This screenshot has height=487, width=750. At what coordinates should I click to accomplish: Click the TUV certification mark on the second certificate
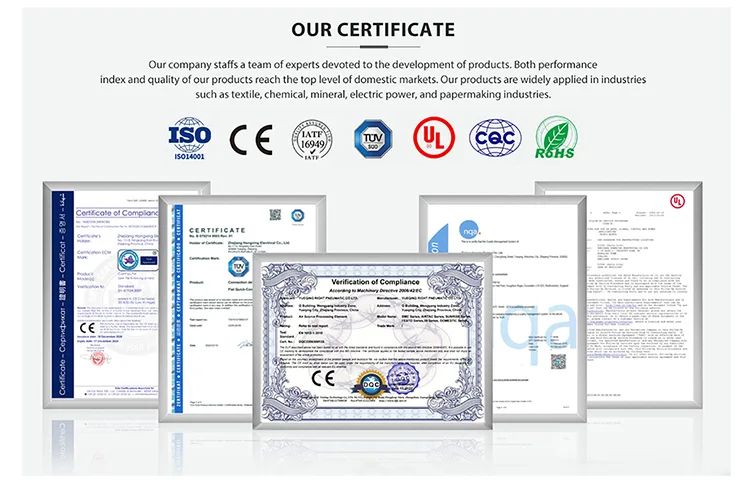pyautogui.click(x=238, y=266)
